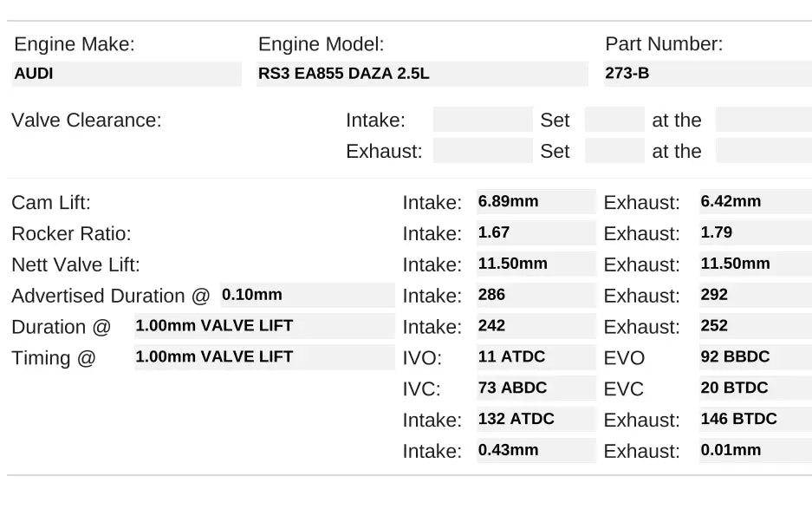Select the Intake Nett Valve Lift field
Screen dimensions: 812x509
pos(536,264)
